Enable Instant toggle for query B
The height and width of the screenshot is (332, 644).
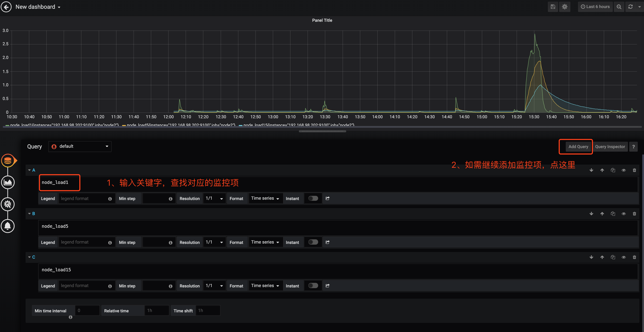(313, 242)
